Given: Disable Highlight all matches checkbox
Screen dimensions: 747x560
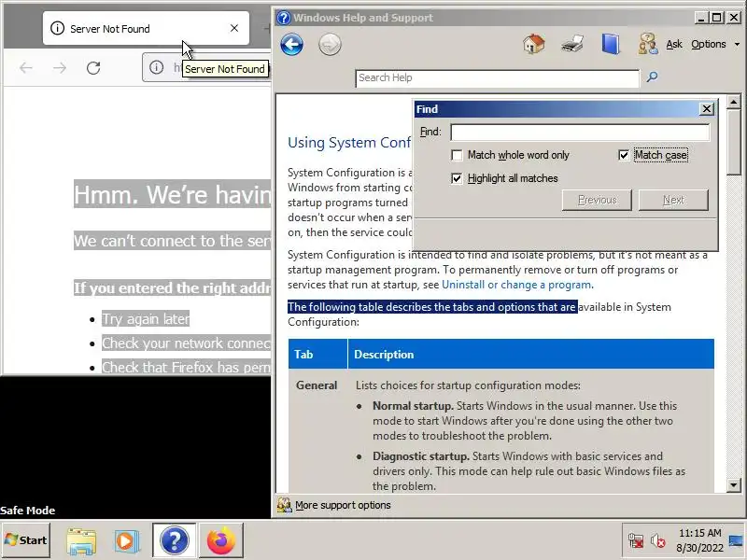Looking at the screenshot, I should (457, 178).
